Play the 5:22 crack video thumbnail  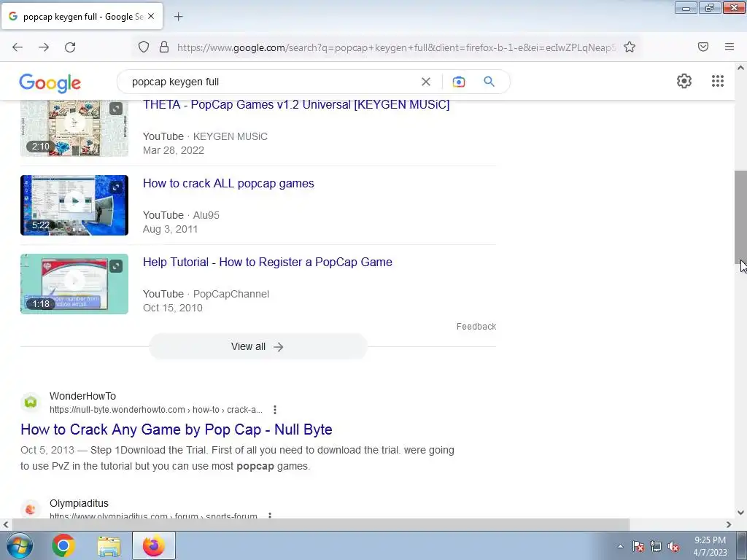coord(74,205)
